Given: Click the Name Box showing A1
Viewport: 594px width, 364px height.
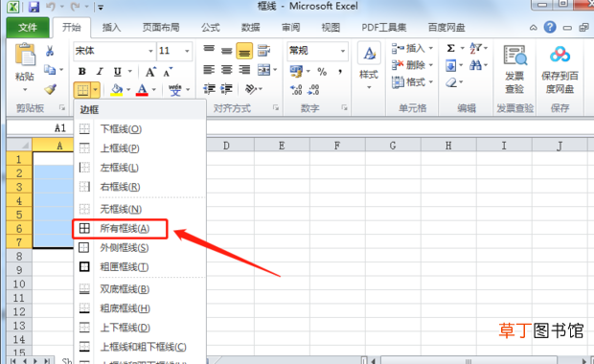Looking at the screenshot, I should point(40,127).
